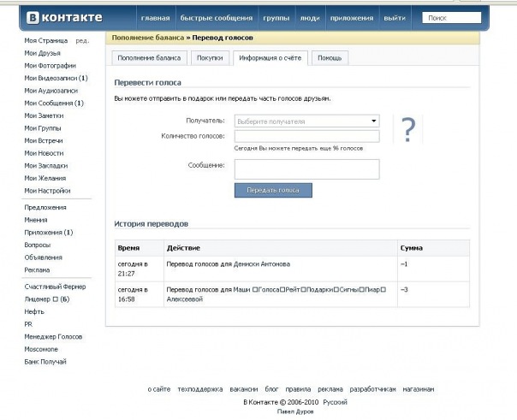
Task: Open PR app link
Action: pos(28,324)
